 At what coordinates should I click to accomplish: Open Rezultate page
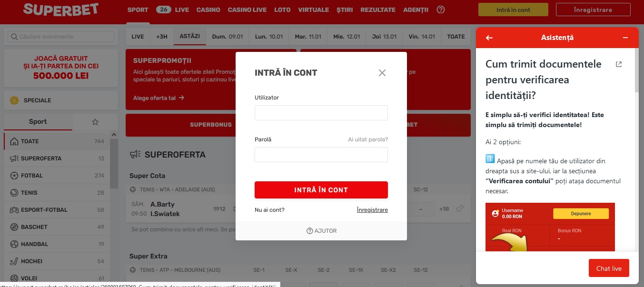tap(378, 10)
